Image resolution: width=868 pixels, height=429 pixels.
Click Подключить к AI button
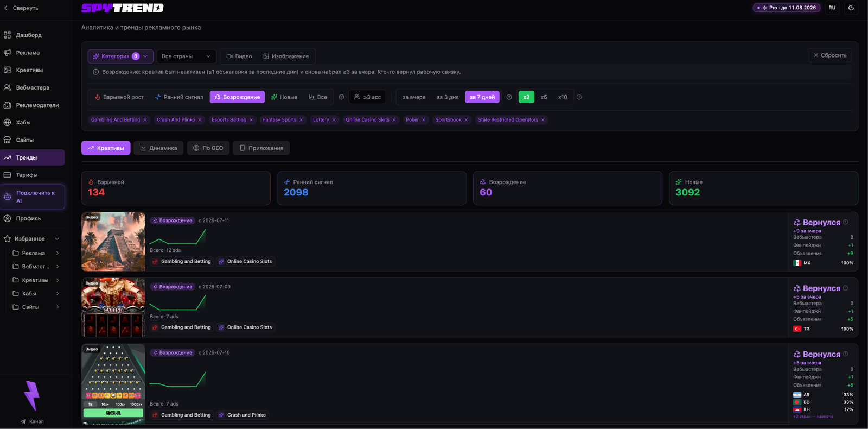coord(33,197)
